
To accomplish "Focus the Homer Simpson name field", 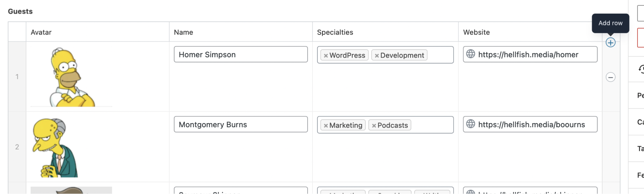I will (x=241, y=54).
